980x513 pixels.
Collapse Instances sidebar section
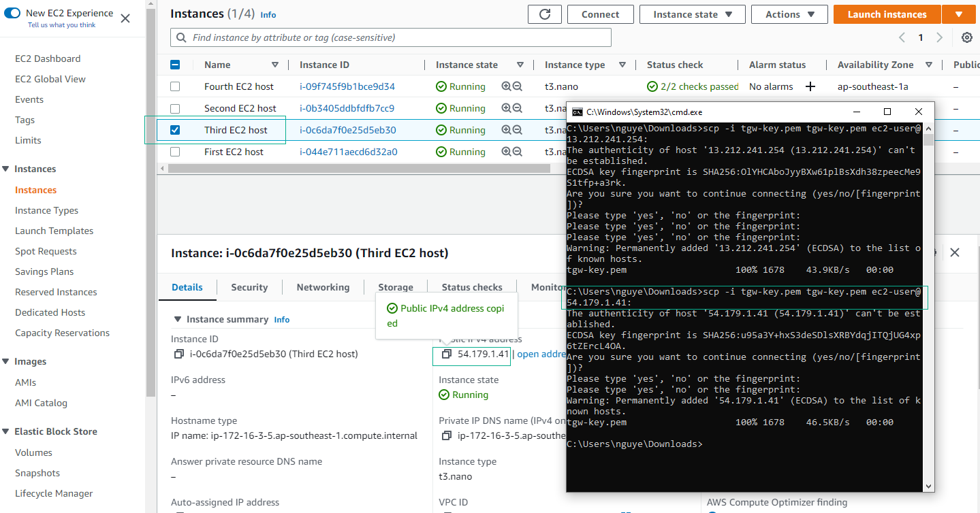pyautogui.click(x=6, y=169)
